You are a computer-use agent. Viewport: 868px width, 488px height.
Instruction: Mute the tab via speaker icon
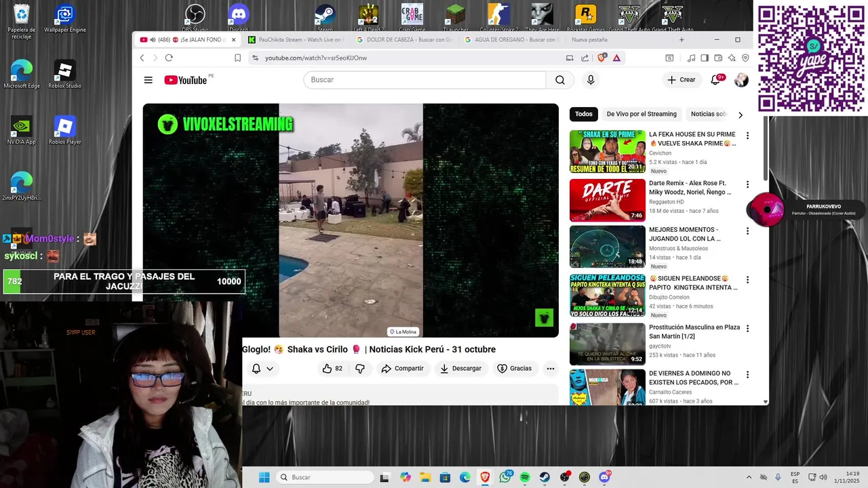[153, 40]
